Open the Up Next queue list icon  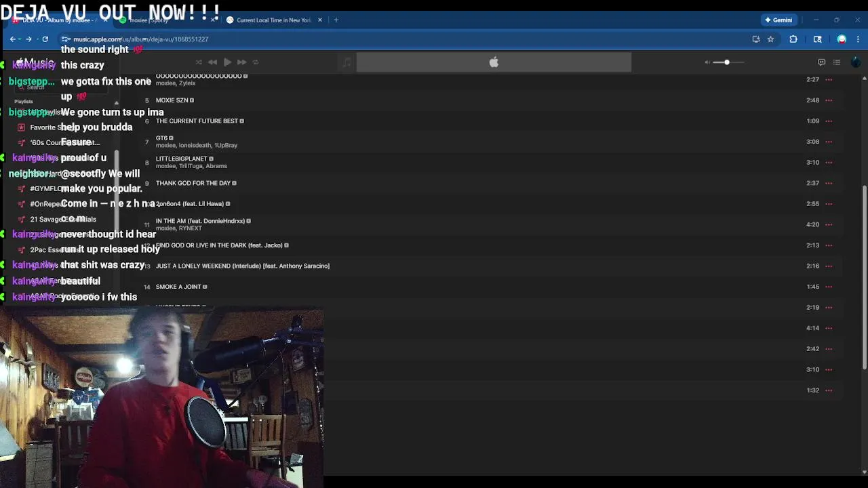point(837,62)
